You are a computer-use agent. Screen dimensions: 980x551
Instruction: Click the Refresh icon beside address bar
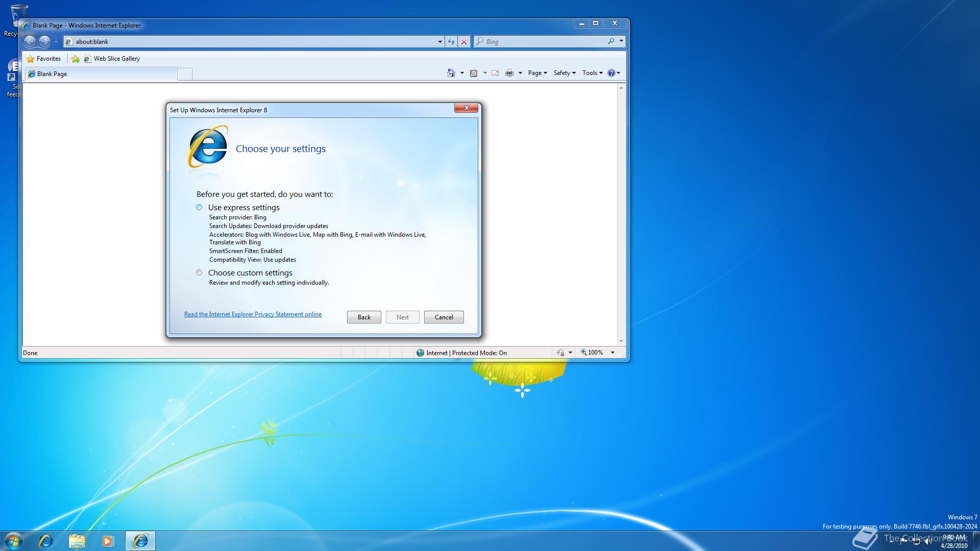[x=451, y=42]
